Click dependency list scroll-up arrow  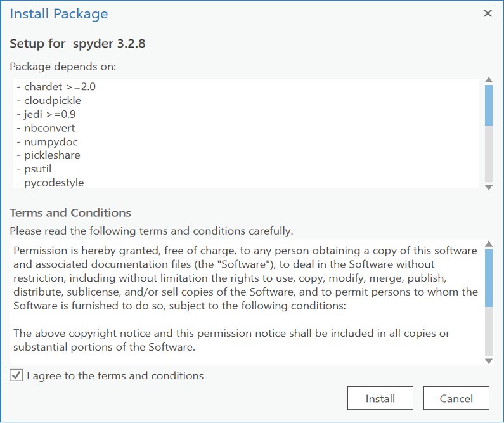point(489,80)
